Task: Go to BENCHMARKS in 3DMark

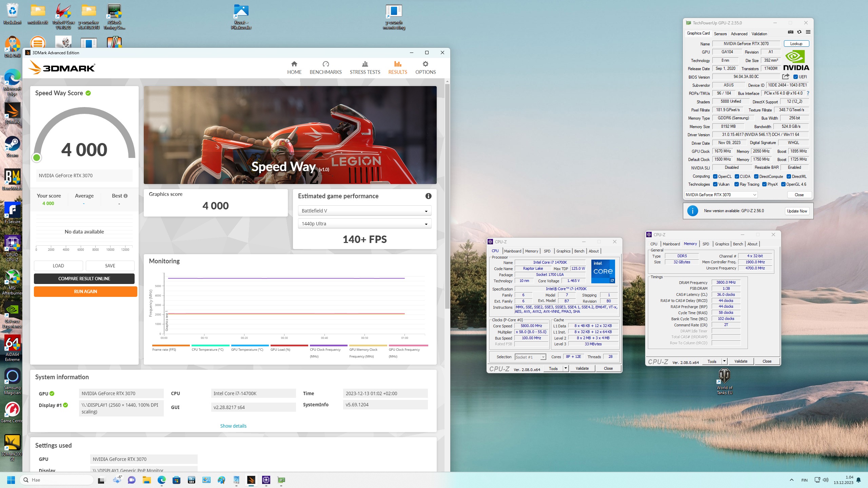Action: pyautogui.click(x=325, y=68)
